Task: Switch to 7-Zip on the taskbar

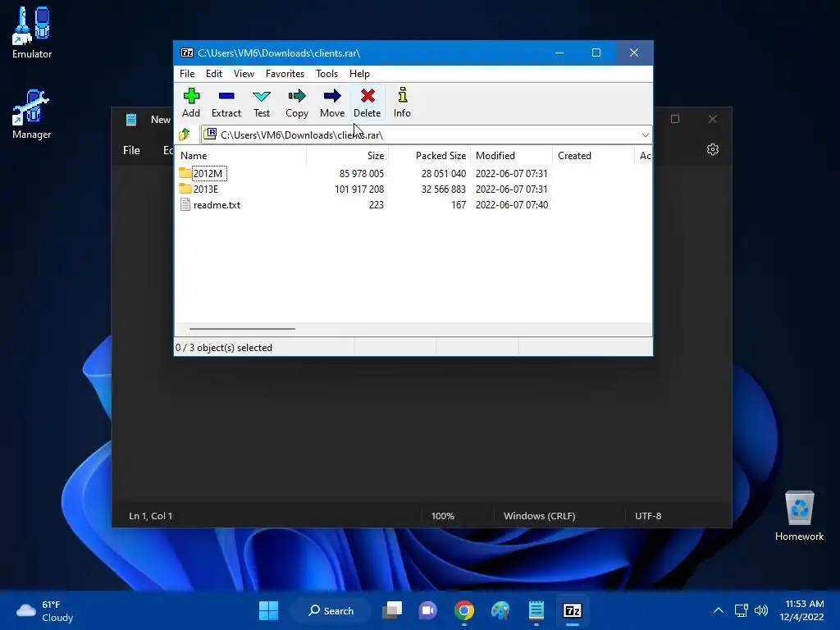Action: [x=572, y=610]
